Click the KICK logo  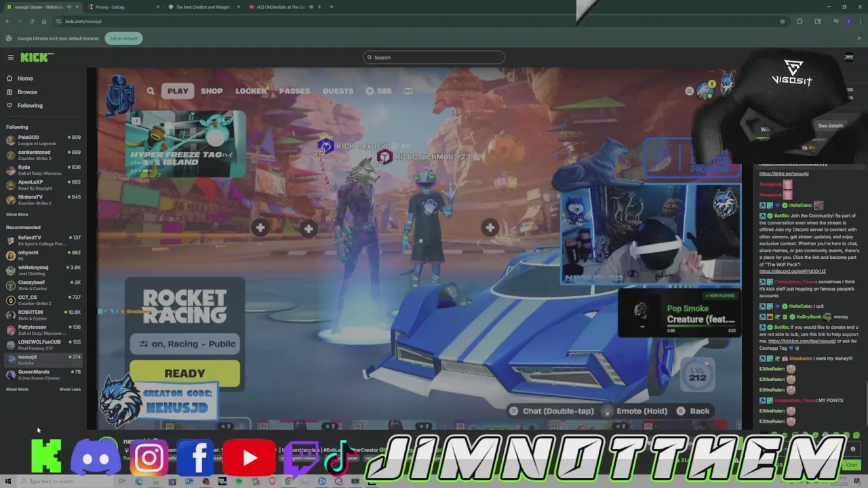click(37, 58)
